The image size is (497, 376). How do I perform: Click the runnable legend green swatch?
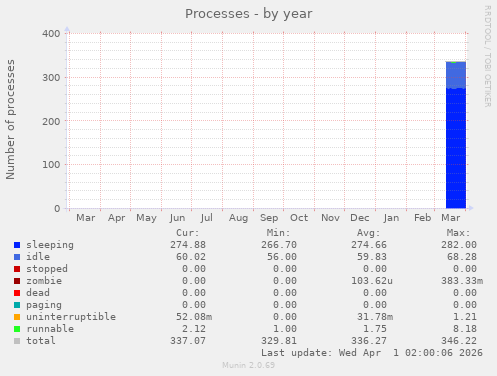17,329
